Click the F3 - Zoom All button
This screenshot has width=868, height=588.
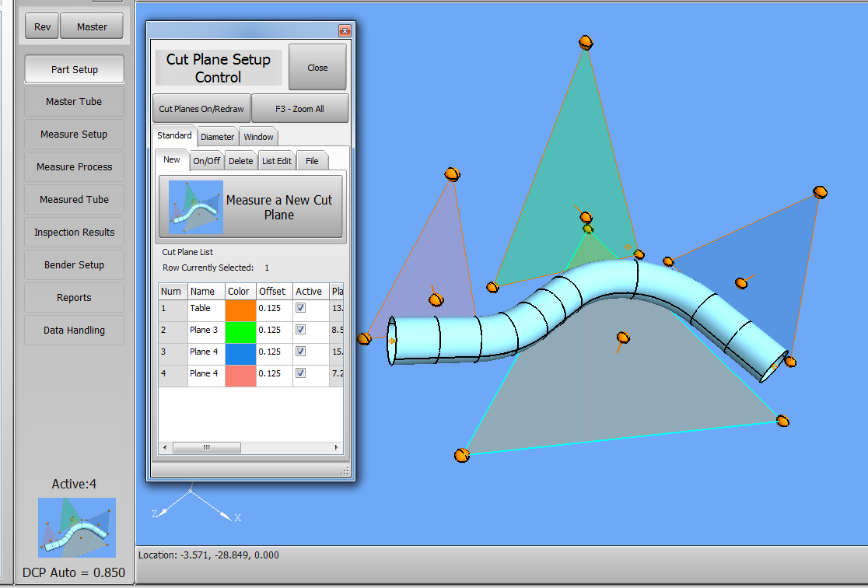(x=299, y=109)
